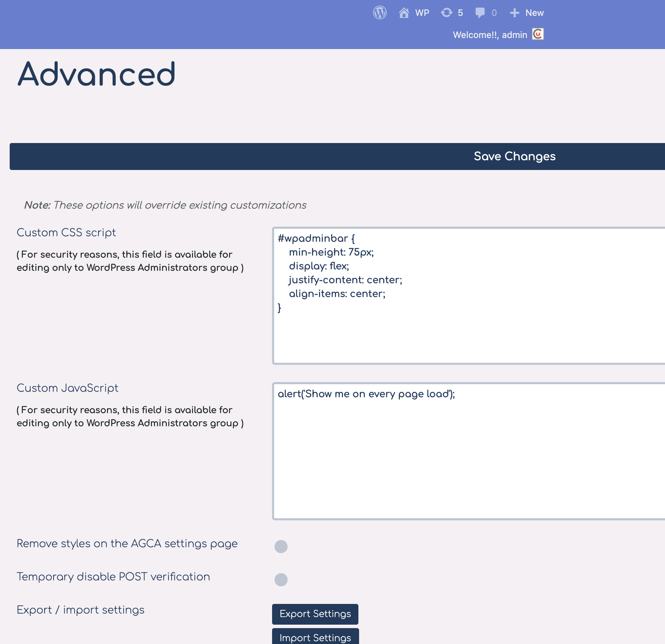Open the Welcome!!, admin account menu
The image size is (665, 644).
point(490,34)
